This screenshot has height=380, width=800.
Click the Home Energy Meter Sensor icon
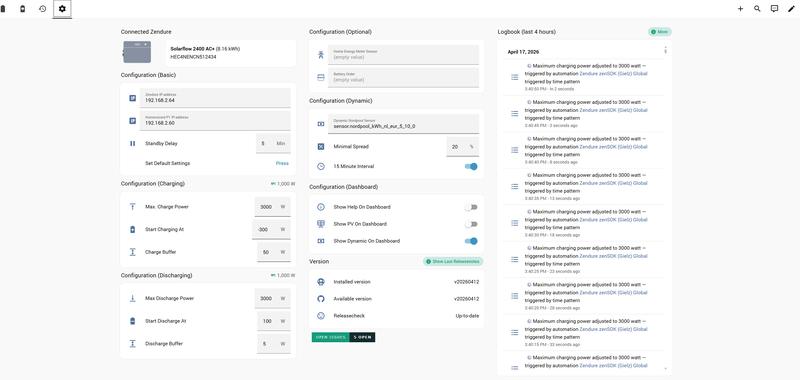coord(320,55)
